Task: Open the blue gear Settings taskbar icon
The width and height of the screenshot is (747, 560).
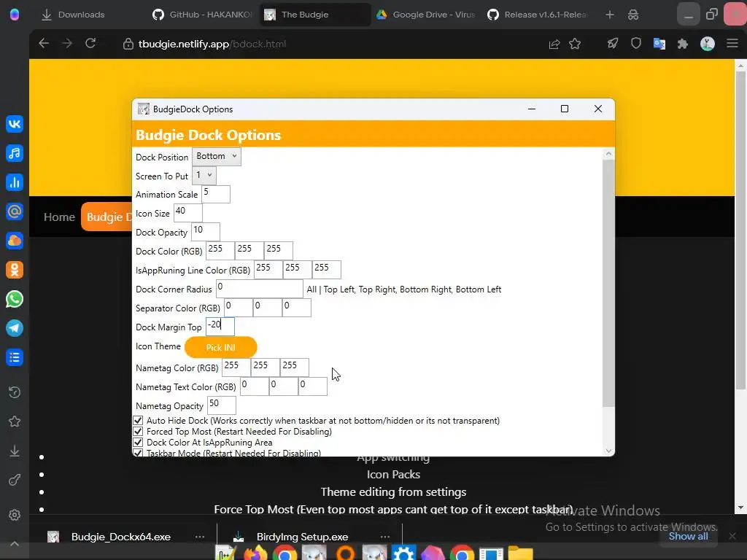Action: tap(403, 553)
